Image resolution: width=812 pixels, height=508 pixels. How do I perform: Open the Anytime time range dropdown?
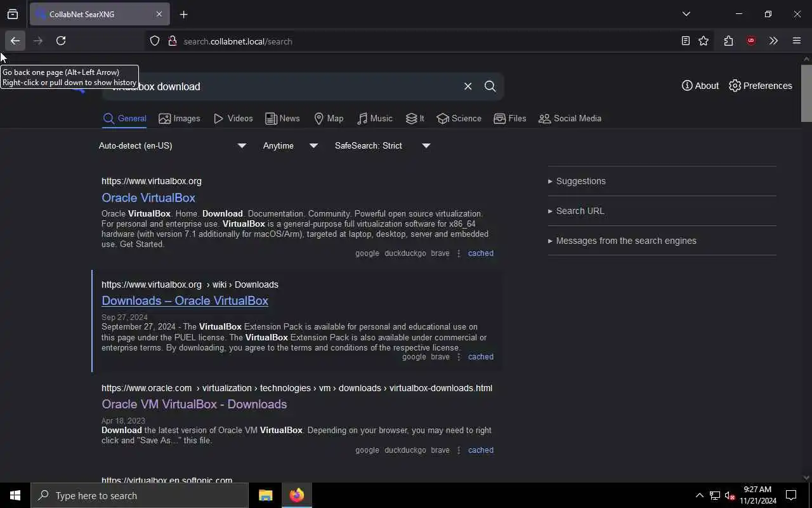[291, 146]
